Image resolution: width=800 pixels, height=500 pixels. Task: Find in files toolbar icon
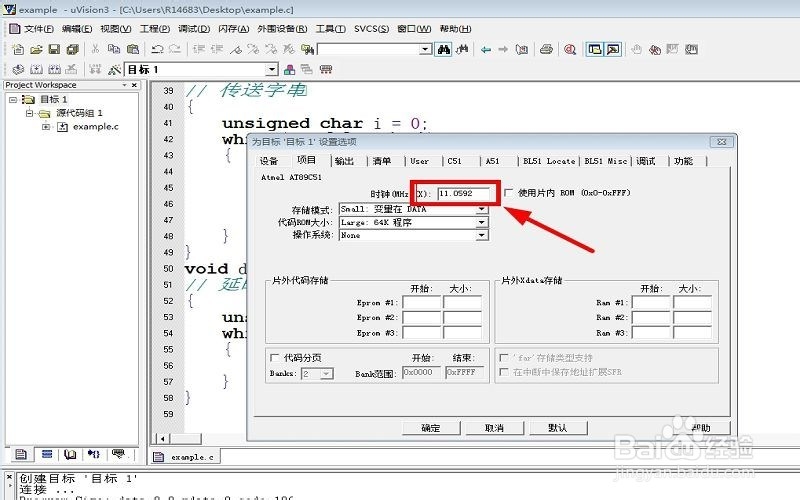[x=307, y=49]
